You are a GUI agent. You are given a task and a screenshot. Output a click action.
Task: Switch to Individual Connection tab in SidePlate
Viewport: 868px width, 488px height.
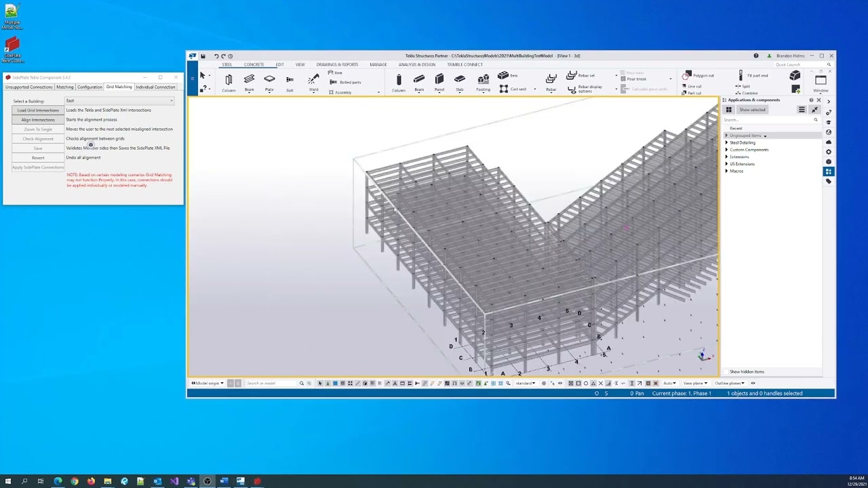click(x=155, y=87)
